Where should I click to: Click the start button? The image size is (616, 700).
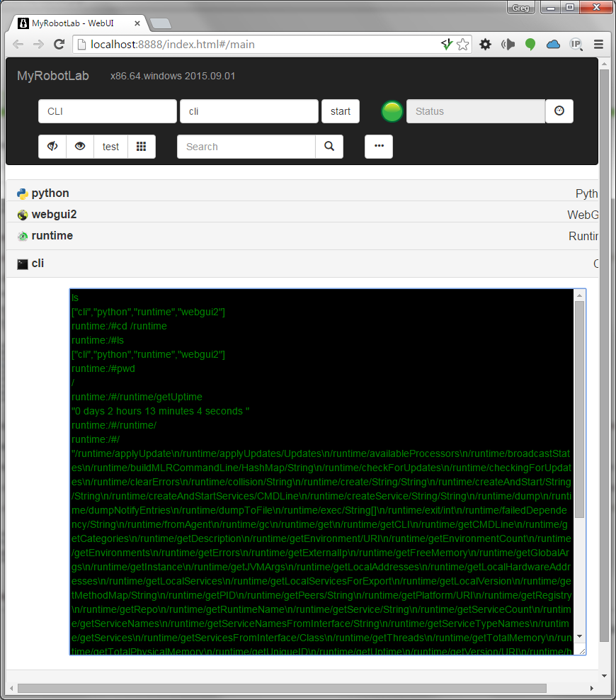[341, 111]
